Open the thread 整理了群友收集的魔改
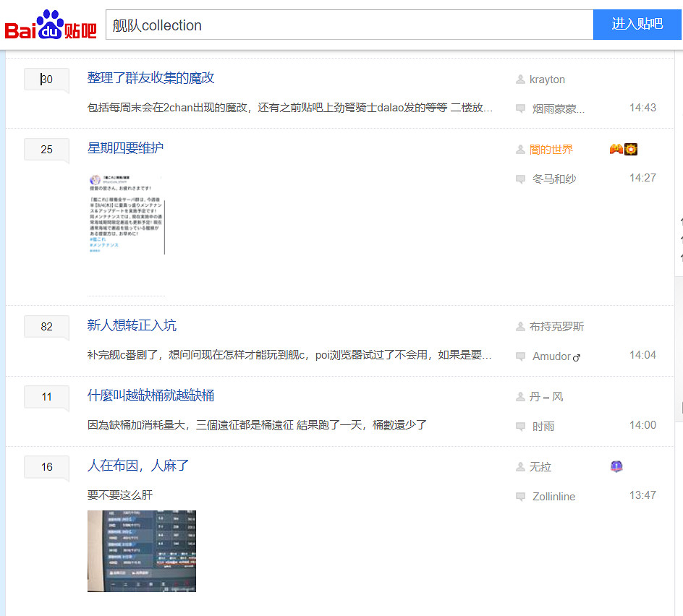 click(x=150, y=78)
